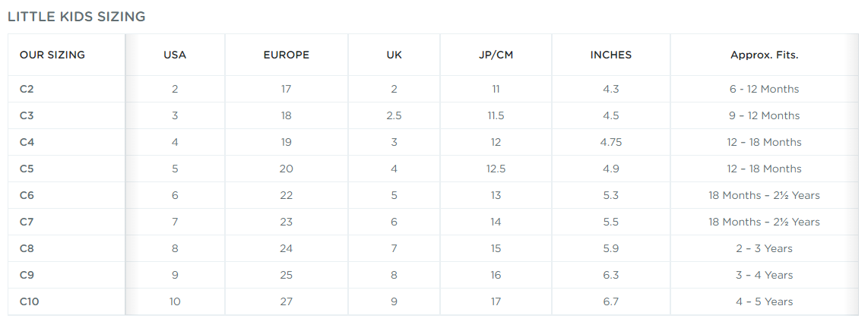This screenshot has height=328, width=868.
Task: Click the 6 - 12 Months cell
Action: pyautogui.click(x=764, y=89)
